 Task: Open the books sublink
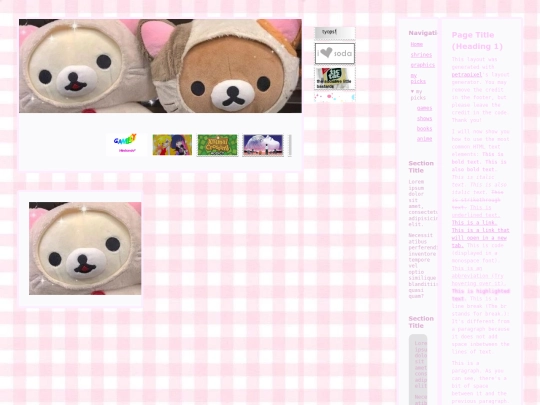pos(424,129)
